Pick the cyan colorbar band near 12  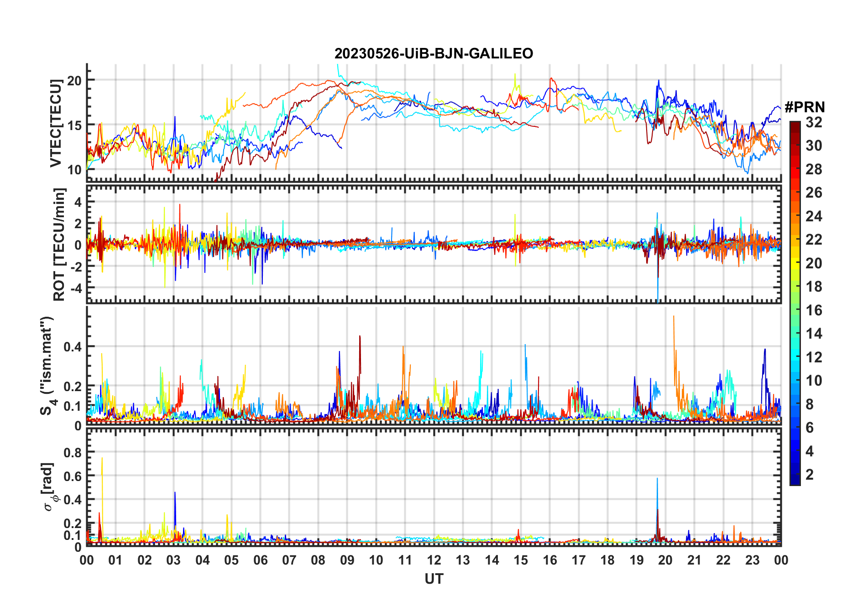pyautogui.click(x=795, y=357)
